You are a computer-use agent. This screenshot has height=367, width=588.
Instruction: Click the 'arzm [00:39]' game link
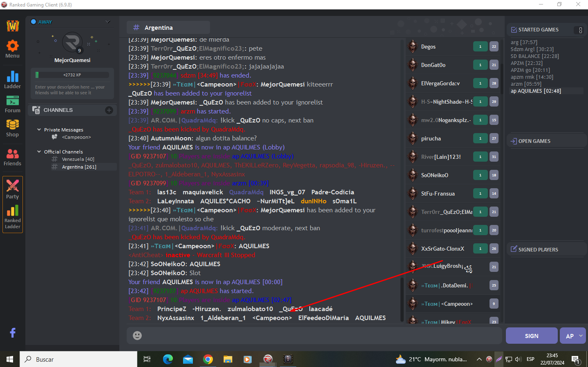250,183
